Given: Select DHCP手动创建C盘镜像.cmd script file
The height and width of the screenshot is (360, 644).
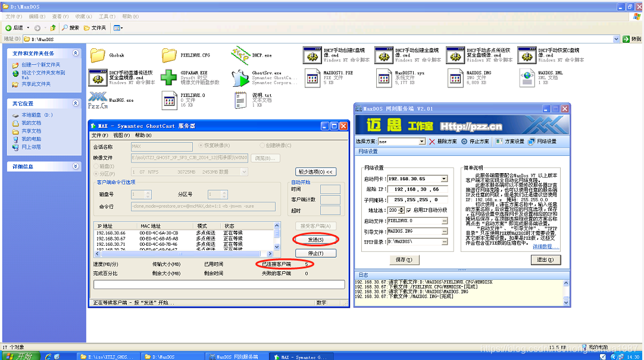Looking at the screenshot, I should (312, 55).
